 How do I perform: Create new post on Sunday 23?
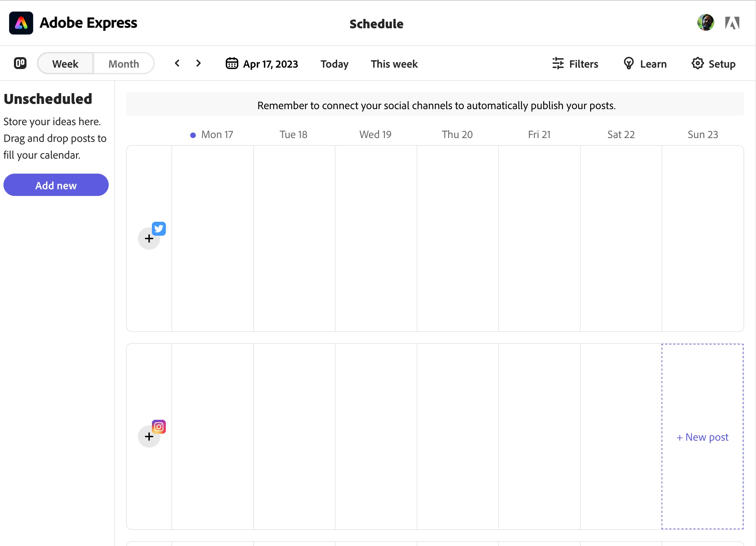click(702, 437)
